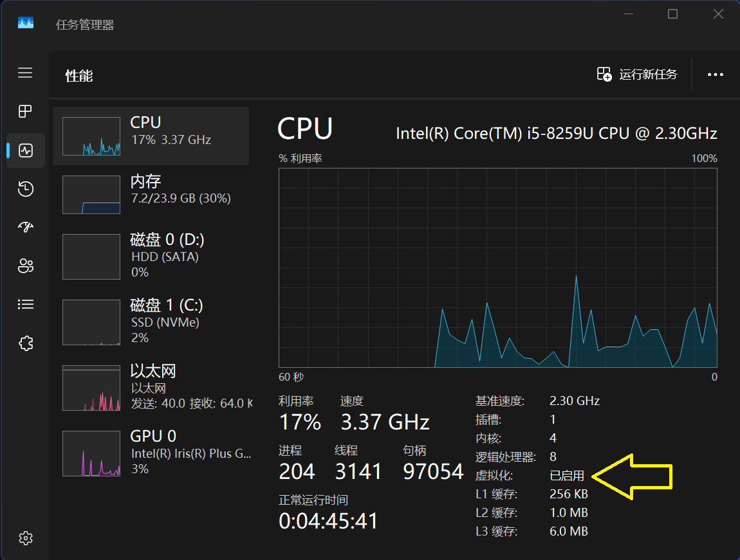Open the Services view in the sidebar
This screenshot has height=560, width=740.
coord(25,343)
